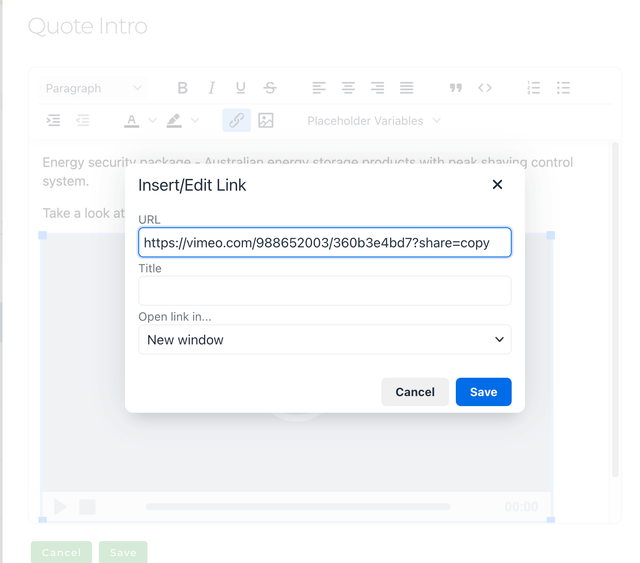Toggle underline formatting

pos(240,88)
